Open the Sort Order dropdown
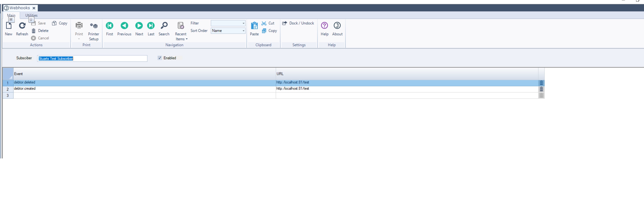644x210 pixels. 243,31
